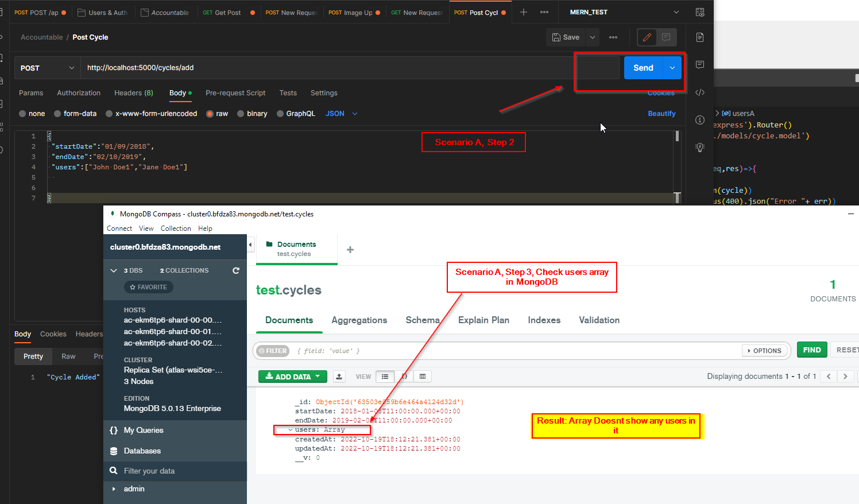
Task: Select the none body type
Action: click(x=22, y=114)
